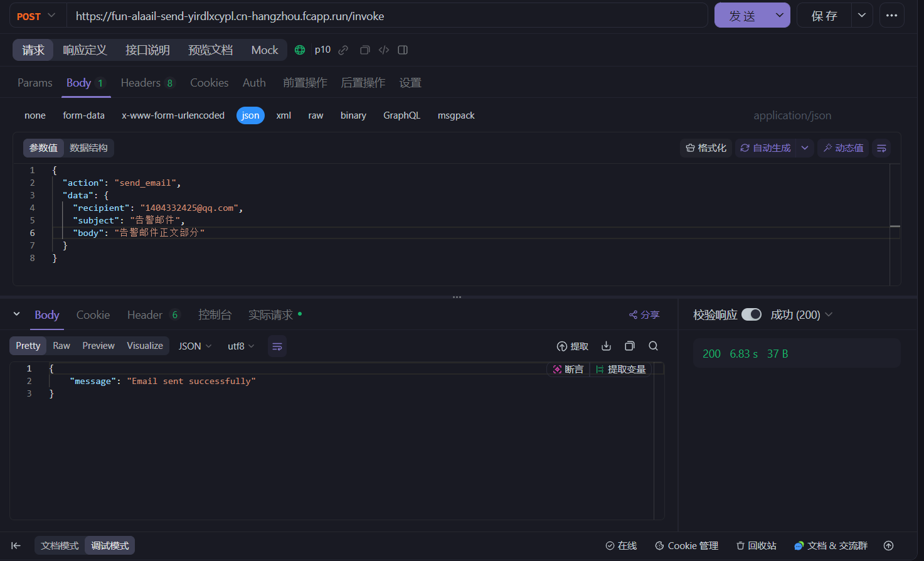Open the 后置操作 post-request tab
This screenshot has width=924, height=561.
click(363, 83)
